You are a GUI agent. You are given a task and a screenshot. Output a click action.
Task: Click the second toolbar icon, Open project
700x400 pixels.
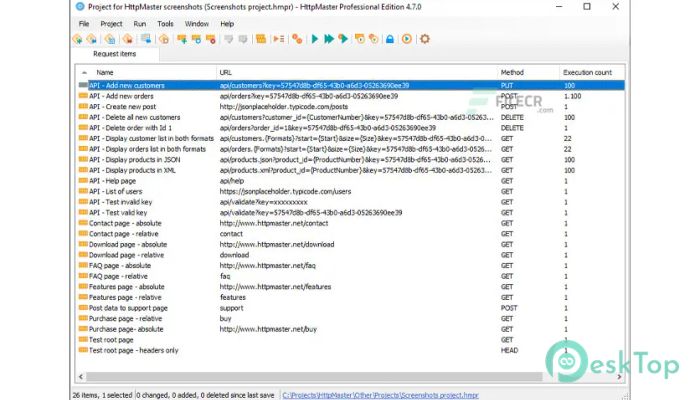tap(92, 39)
